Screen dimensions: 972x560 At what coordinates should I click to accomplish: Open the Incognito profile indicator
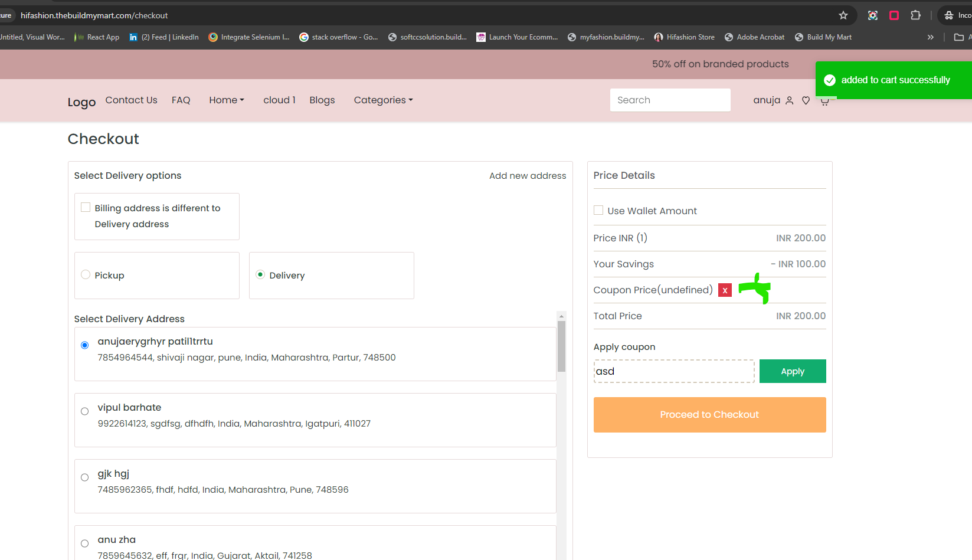956,15
